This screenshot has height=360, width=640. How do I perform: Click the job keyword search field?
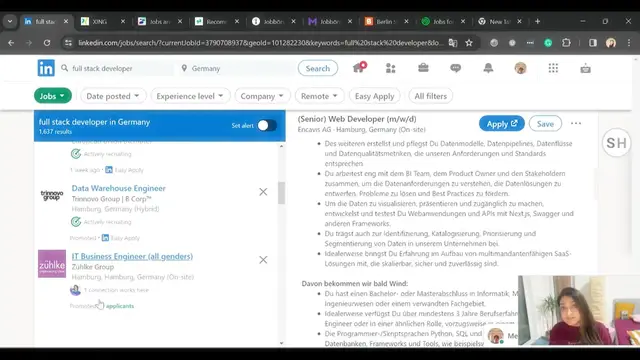117,68
